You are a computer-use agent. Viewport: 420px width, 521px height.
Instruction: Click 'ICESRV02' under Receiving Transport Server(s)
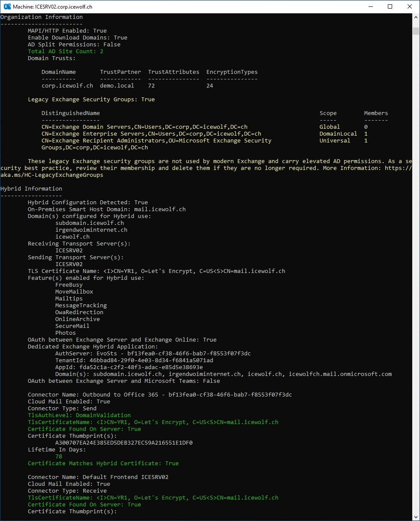click(x=69, y=251)
